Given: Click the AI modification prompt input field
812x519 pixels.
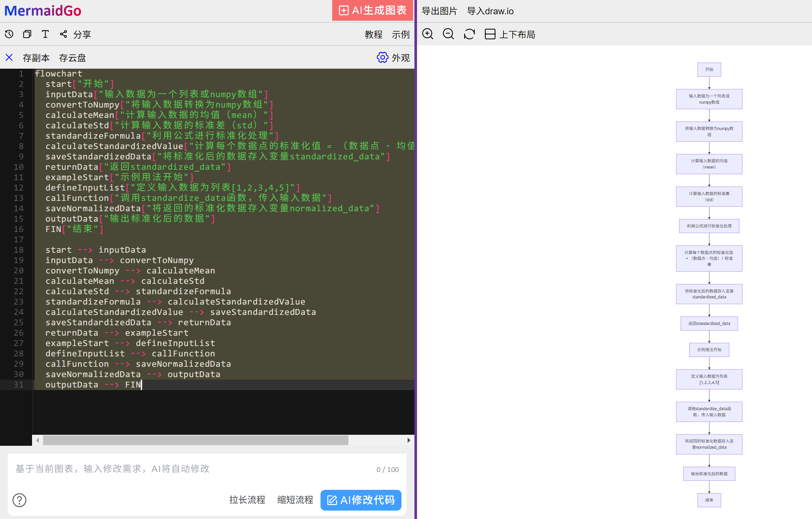Looking at the screenshot, I should click(192, 469).
